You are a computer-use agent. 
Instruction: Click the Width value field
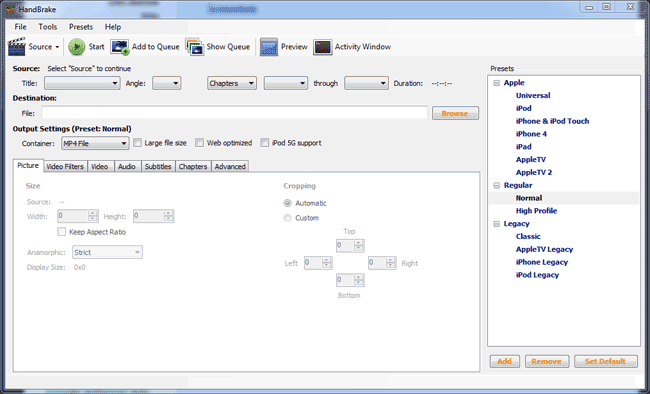coord(78,216)
